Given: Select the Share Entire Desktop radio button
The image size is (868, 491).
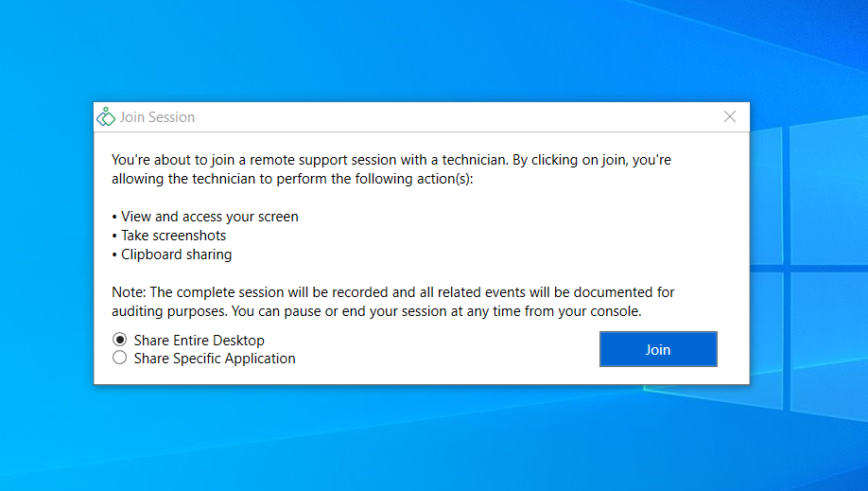Looking at the screenshot, I should click(x=120, y=340).
